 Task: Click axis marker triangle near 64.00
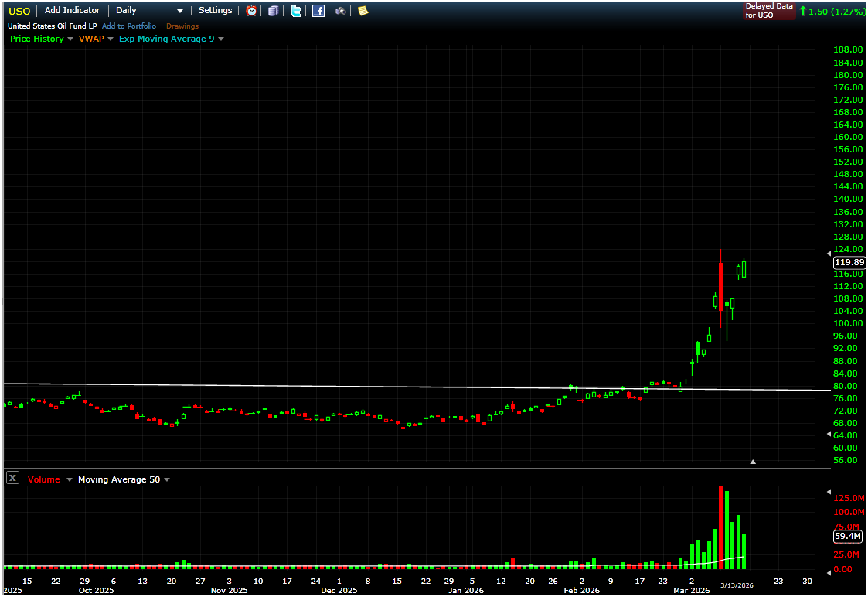pos(829,434)
